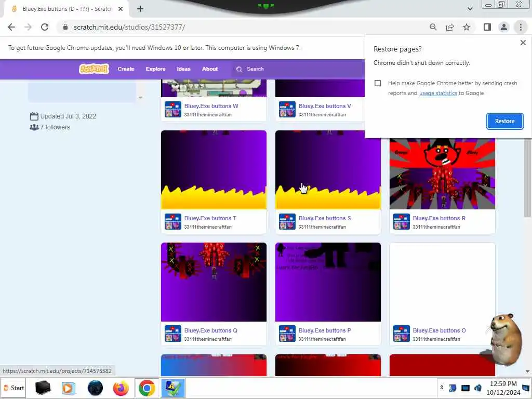This screenshot has width=532, height=399.
Task: Open the Create menu item
Action: (x=126, y=69)
